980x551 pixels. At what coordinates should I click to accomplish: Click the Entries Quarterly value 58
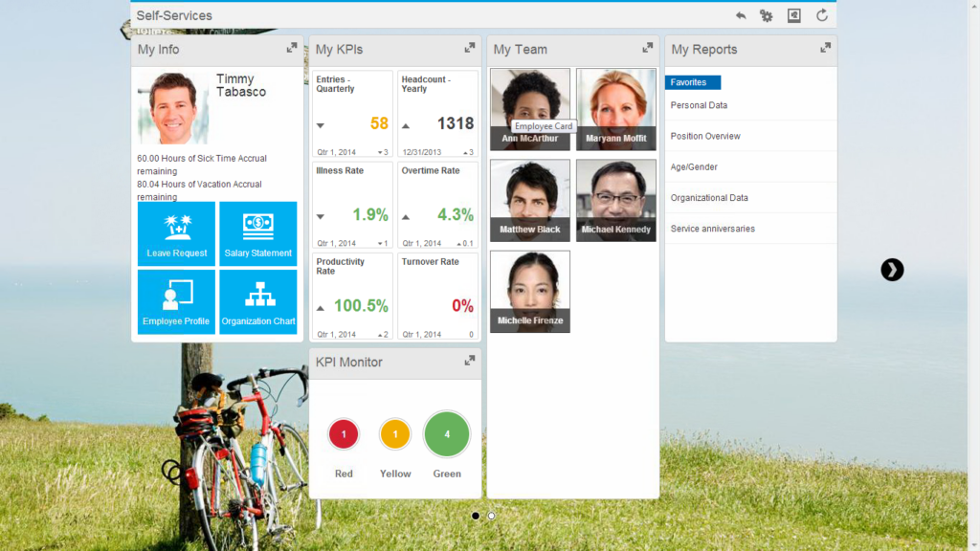point(379,123)
